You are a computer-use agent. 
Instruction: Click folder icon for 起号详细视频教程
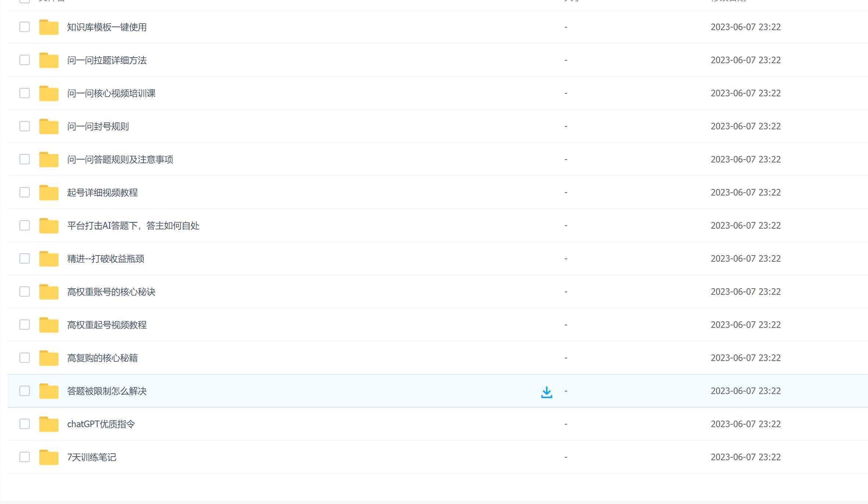click(x=49, y=193)
